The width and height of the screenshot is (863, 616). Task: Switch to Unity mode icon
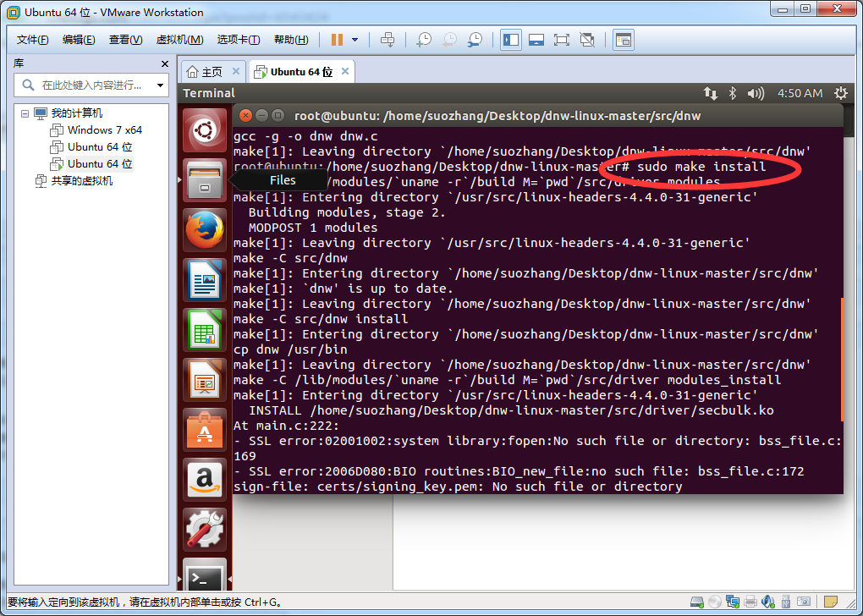click(587, 40)
